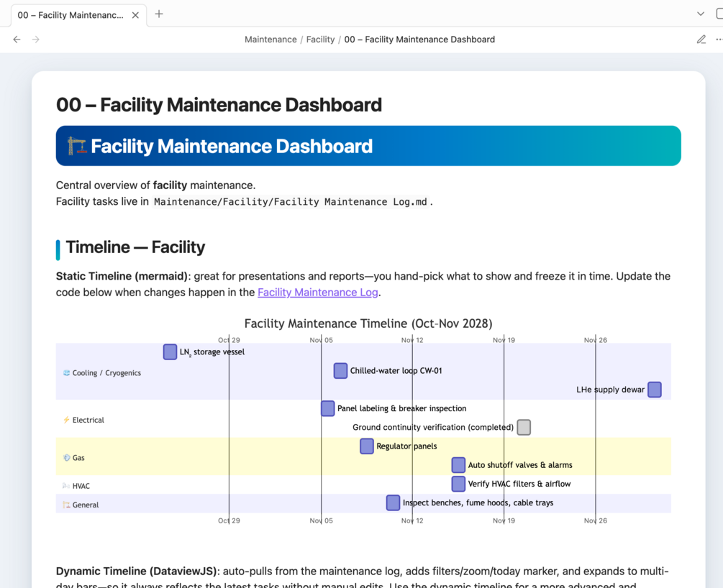This screenshot has height=588, width=723.
Task: Navigate forward to next note
Action: point(36,40)
